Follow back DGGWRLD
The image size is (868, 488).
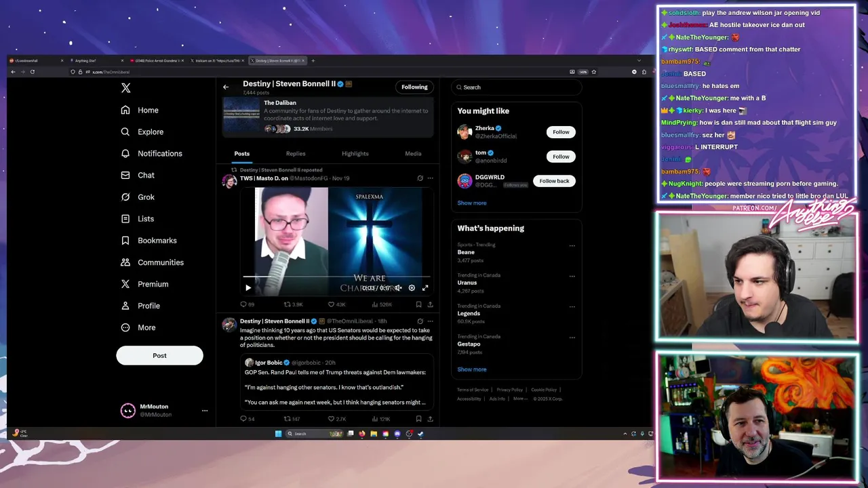coord(554,181)
